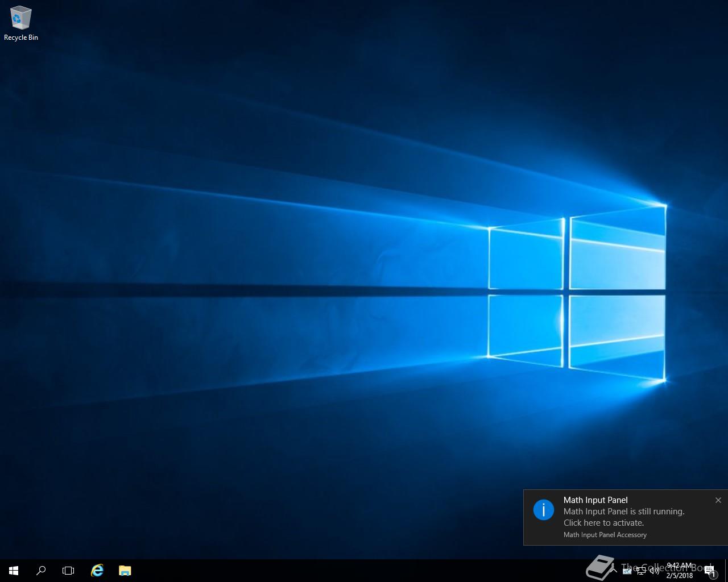
Task: Open the volume speaker tray icon
Action: pos(655,571)
